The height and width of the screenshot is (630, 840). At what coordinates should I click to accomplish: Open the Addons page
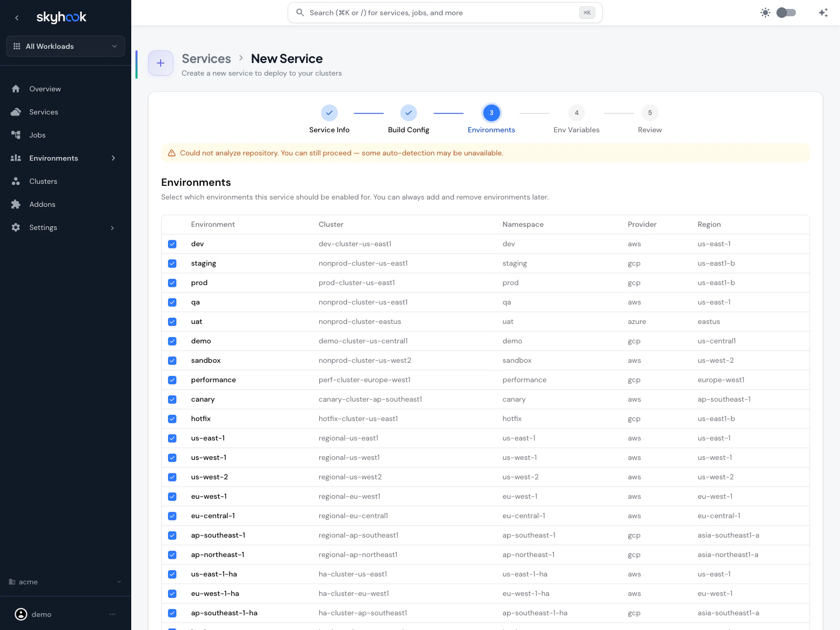42,204
